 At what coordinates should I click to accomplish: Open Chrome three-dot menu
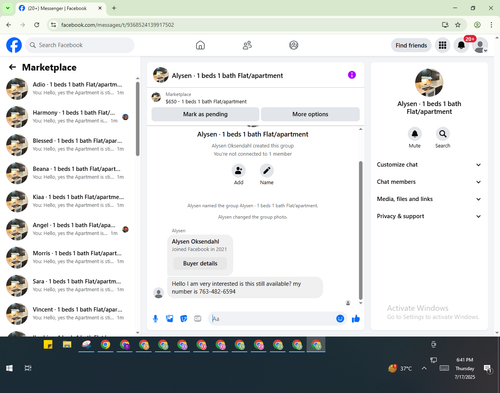click(x=491, y=25)
